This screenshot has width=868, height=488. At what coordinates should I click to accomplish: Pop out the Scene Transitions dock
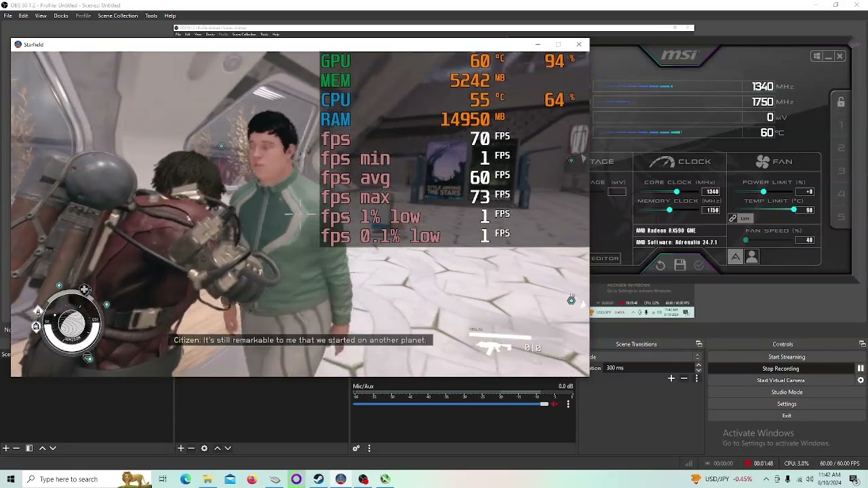pos(699,344)
